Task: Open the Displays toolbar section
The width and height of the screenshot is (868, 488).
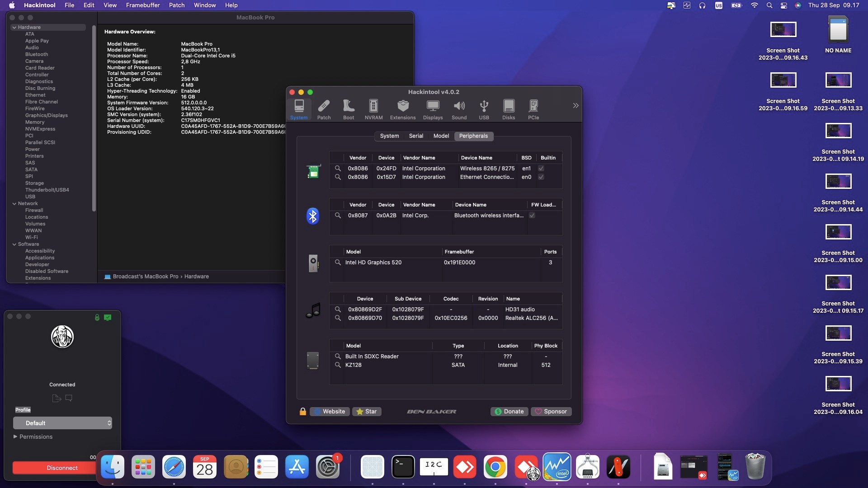Action: (x=433, y=110)
